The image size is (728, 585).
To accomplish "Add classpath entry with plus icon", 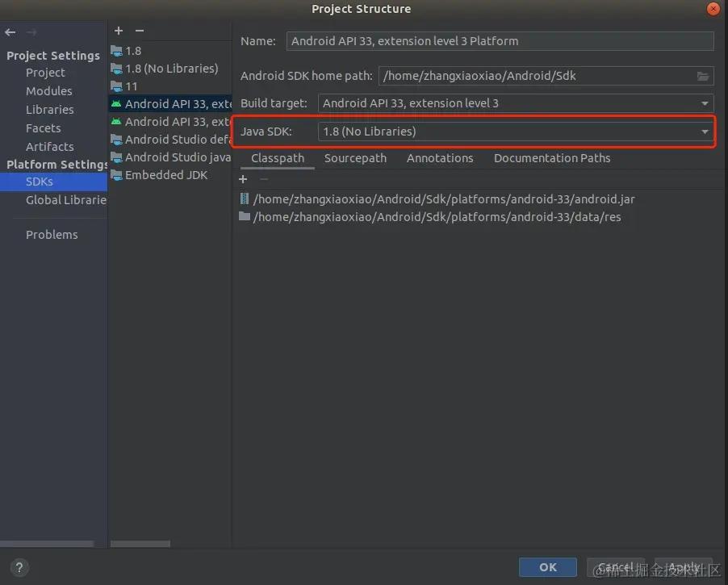I will [243, 179].
